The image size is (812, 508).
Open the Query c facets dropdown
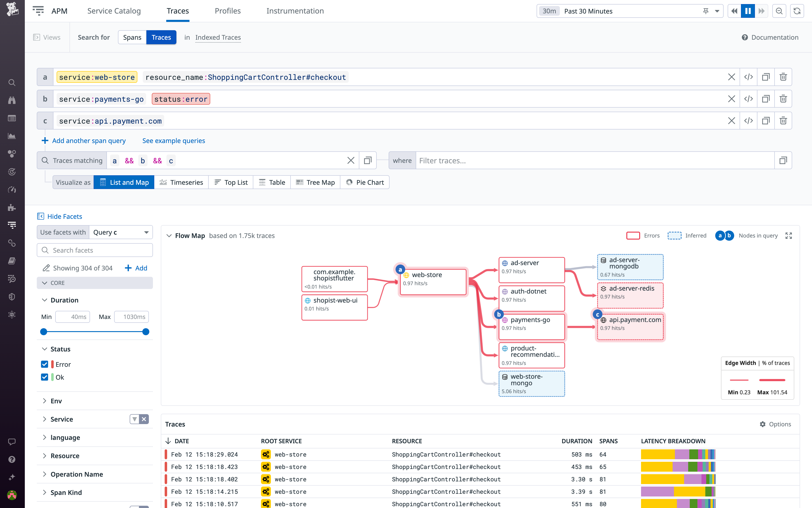pos(120,232)
